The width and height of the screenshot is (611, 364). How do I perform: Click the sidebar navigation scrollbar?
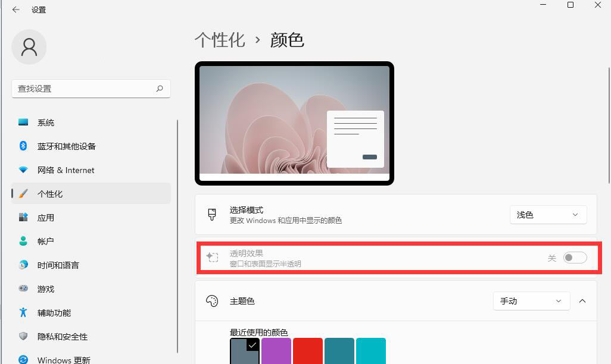pyautogui.click(x=177, y=236)
